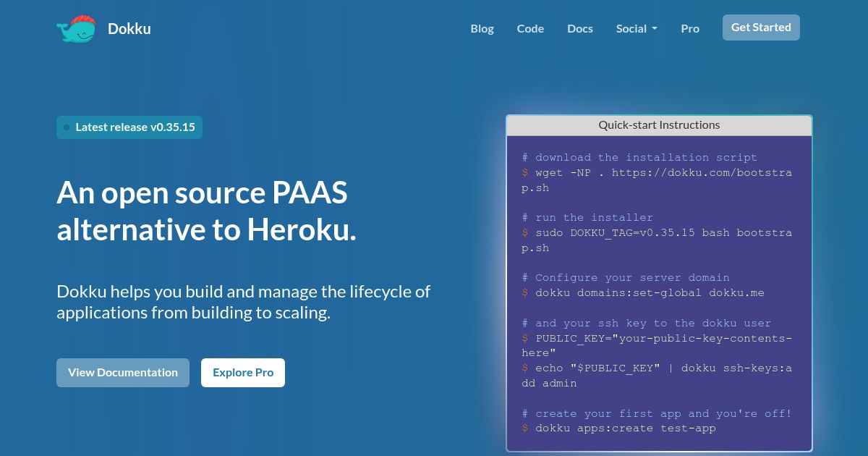Navigate to the Code menu item

pyautogui.click(x=530, y=28)
